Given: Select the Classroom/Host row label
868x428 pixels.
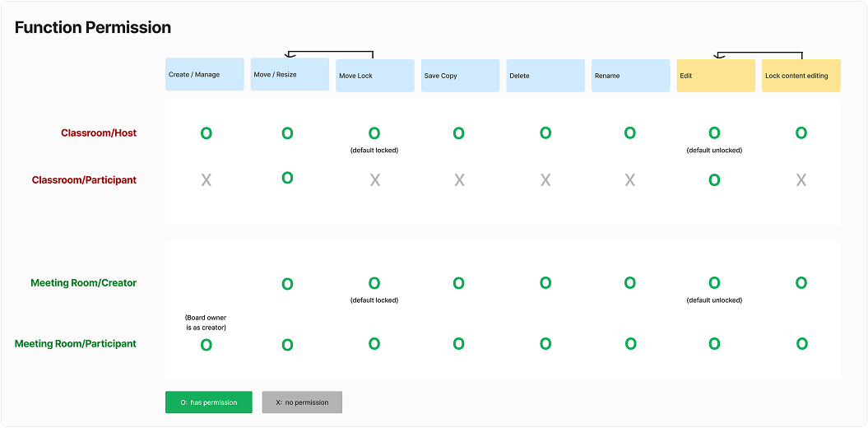Looking at the screenshot, I should coord(99,133).
